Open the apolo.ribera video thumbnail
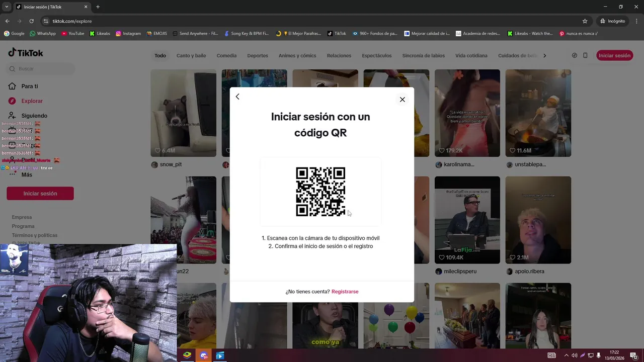 538,220
